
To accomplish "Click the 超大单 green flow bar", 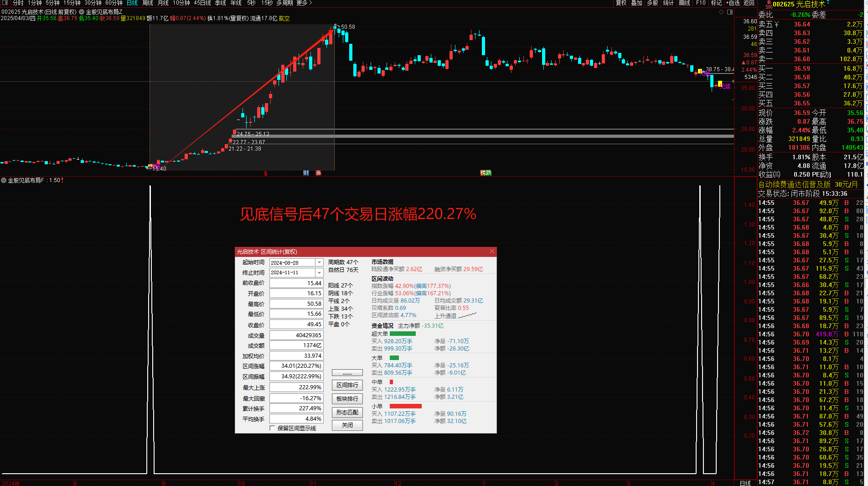I will pyautogui.click(x=403, y=334).
